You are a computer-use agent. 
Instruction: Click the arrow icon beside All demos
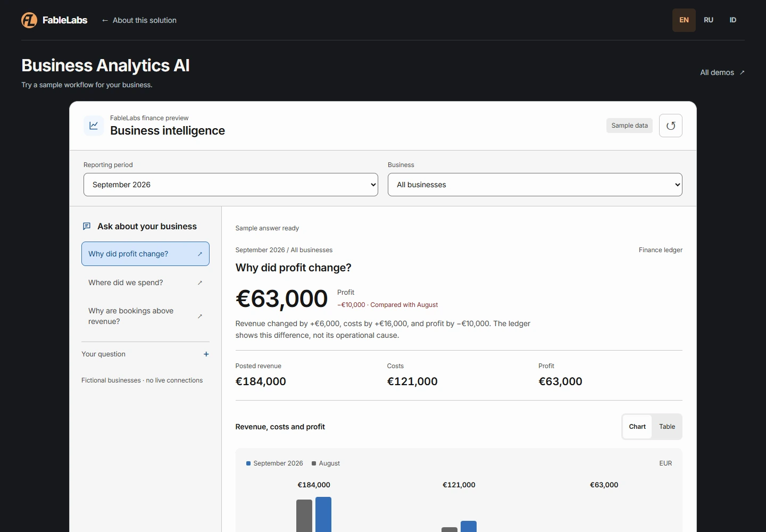[742, 72]
